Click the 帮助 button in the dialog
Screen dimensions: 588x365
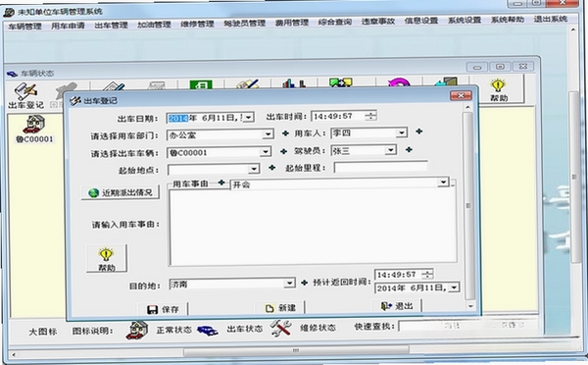[107, 258]
